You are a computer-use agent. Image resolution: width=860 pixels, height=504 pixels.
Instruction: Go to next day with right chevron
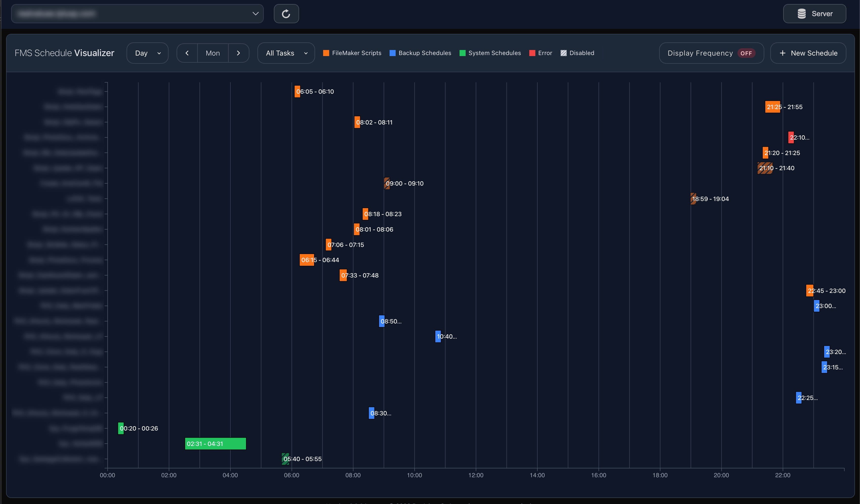pyautogui.click(x=238, y=53)
